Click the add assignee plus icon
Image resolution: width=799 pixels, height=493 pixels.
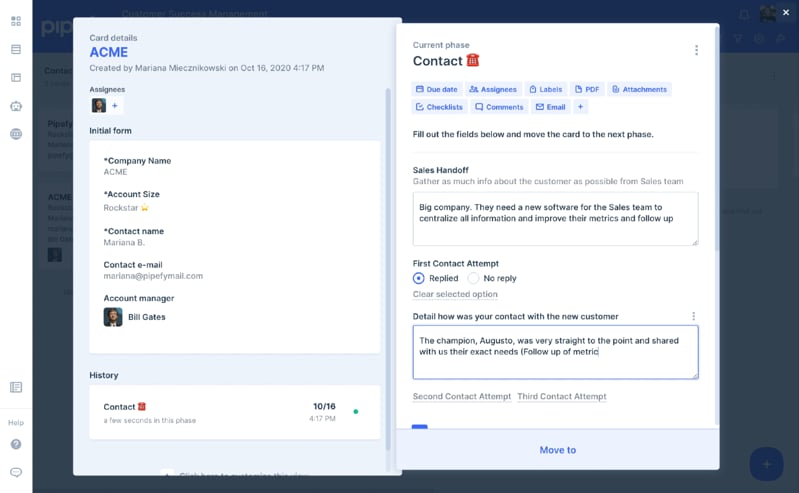point(115,106)
